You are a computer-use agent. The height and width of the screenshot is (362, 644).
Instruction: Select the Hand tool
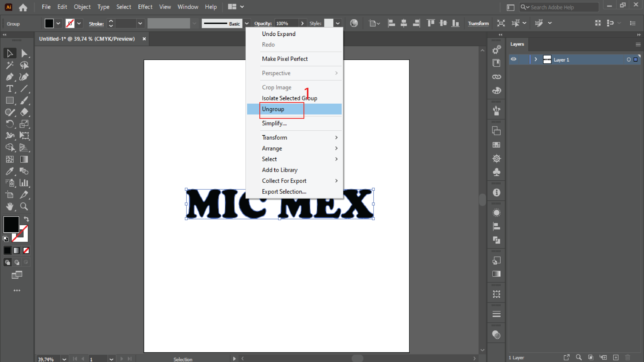click(10, 207)
